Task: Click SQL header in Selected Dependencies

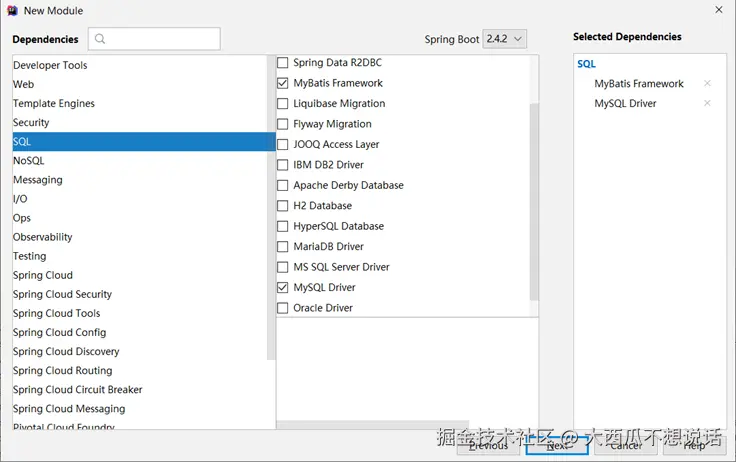Action: tap(586, 64)
